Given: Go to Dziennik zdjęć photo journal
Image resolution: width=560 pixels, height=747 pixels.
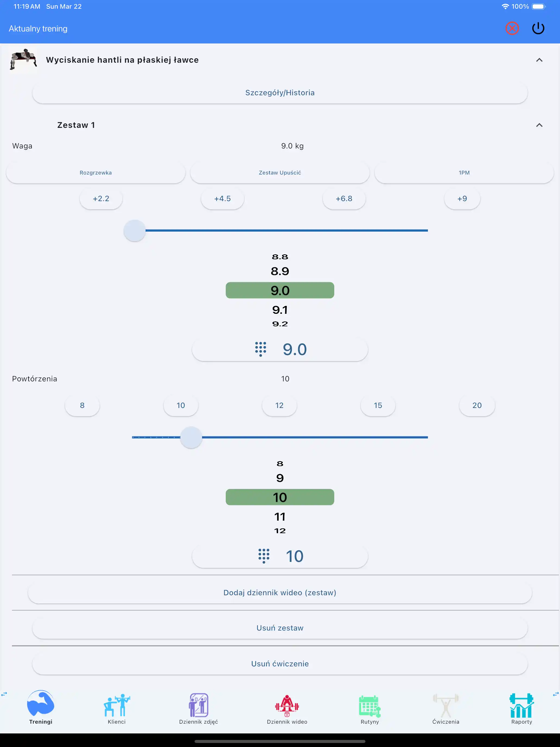Looking at the screenshot, I should (x=199, y=708).
